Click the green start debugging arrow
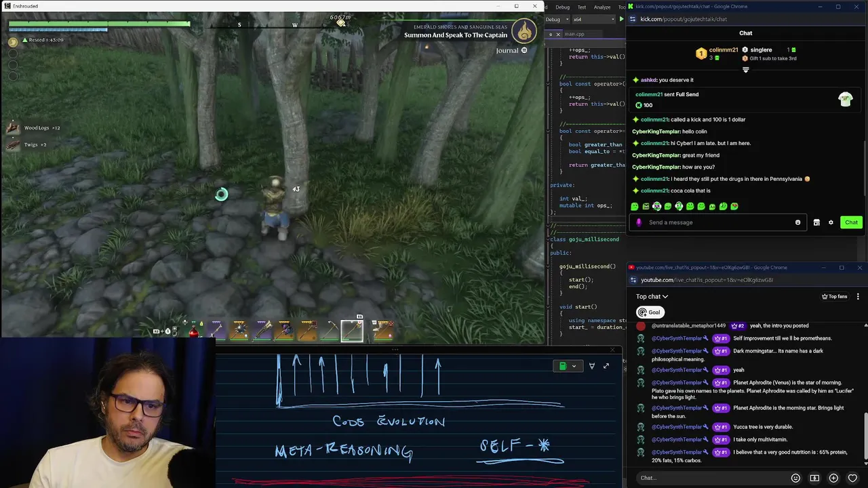Viewport: 868px width, 488px height. click(620, 19)
